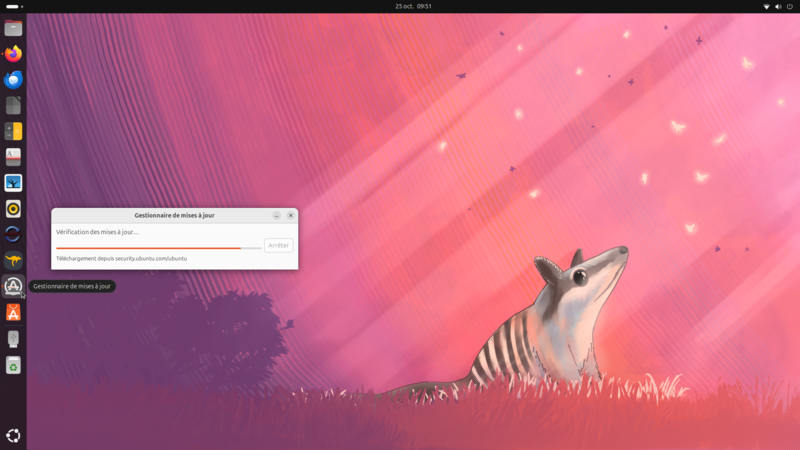The width and height of the screenshot is (800, 450).
Task: Launch the Calculator app from dock
Action: pos(13,131)
